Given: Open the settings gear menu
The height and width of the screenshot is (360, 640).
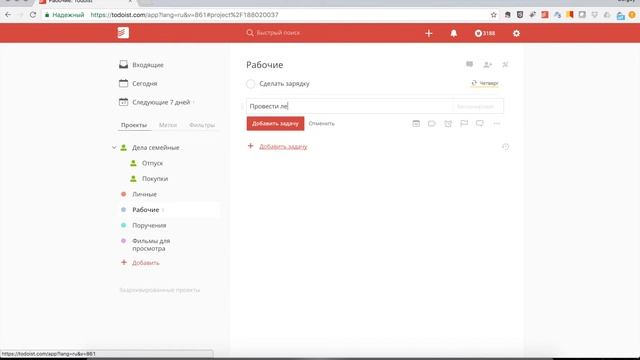Looking at the screenshot, I should click(516, 33).
